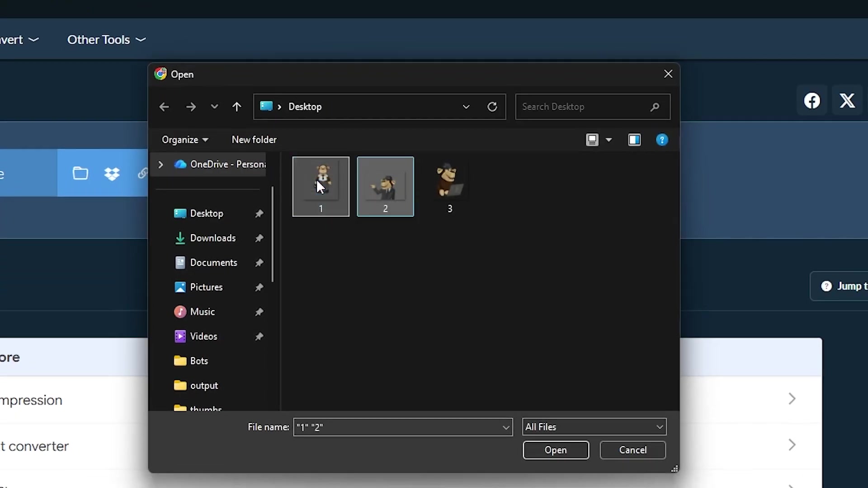
Task: Select OneDrive - Personal in sidebar
Action: [221, 164]
